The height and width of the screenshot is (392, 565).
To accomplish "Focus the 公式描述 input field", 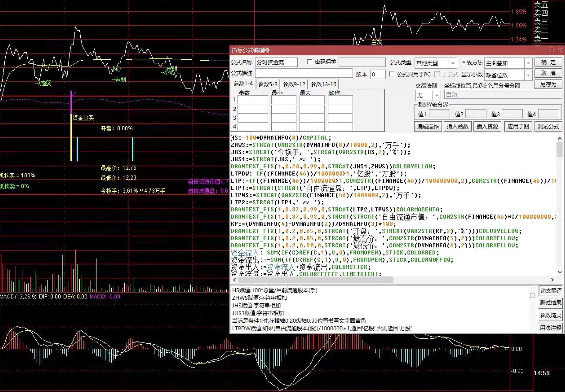I will click(x=304, y=73).
